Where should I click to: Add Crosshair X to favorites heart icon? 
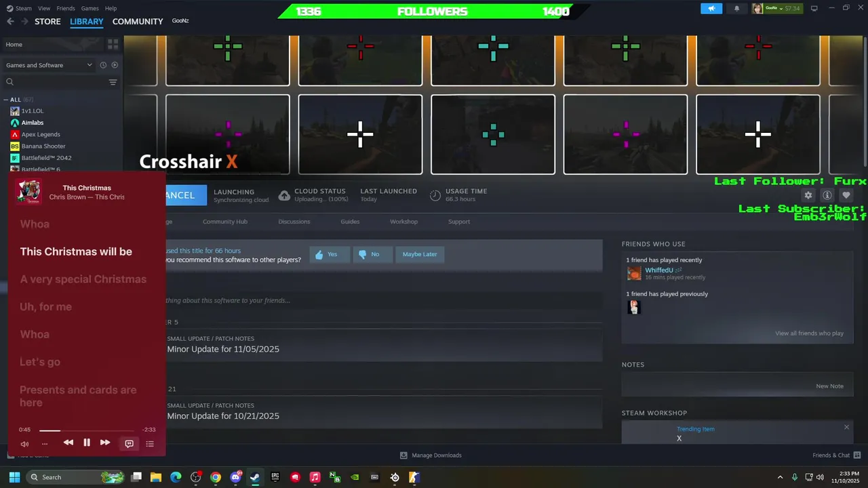tap(846, 195)
